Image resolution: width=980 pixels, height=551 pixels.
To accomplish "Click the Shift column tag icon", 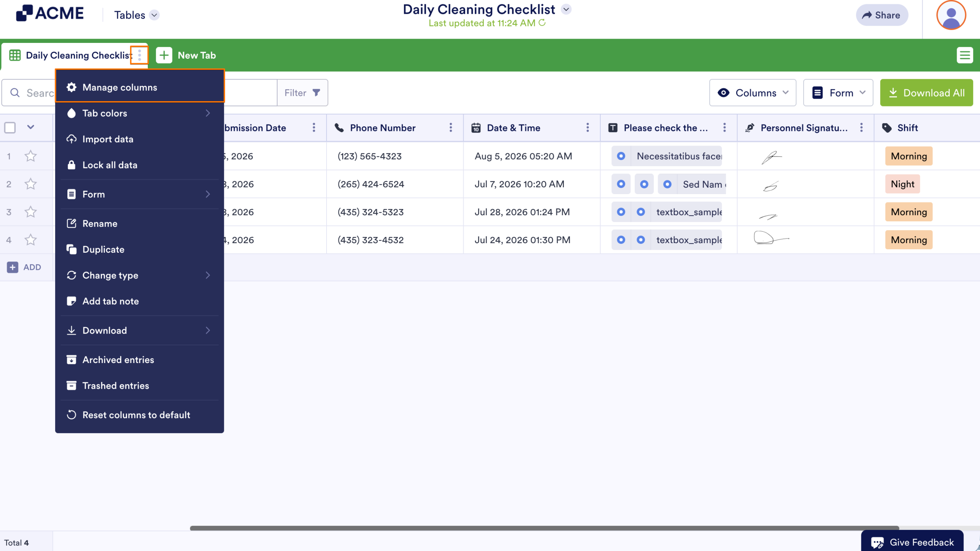I will point(887,128).
